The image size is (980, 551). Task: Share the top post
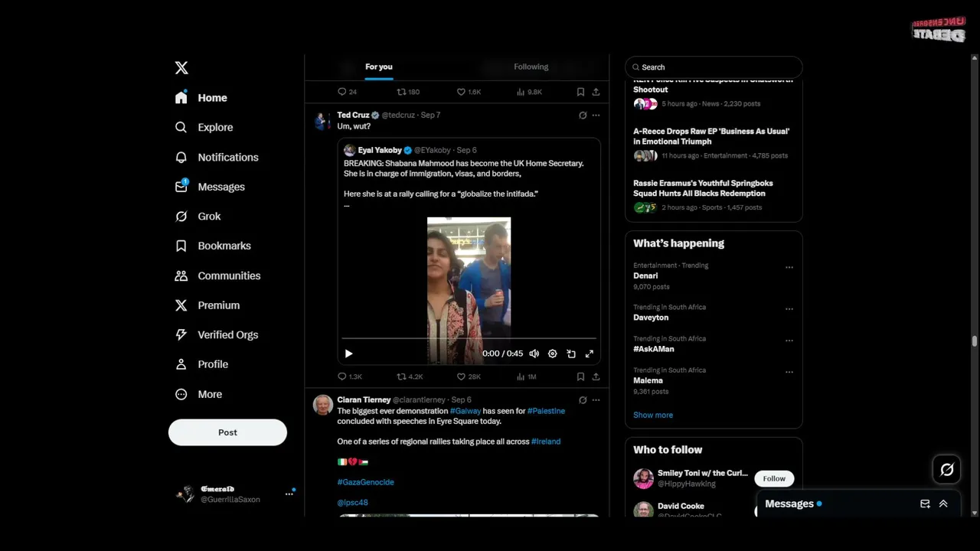tap(596, 92)
